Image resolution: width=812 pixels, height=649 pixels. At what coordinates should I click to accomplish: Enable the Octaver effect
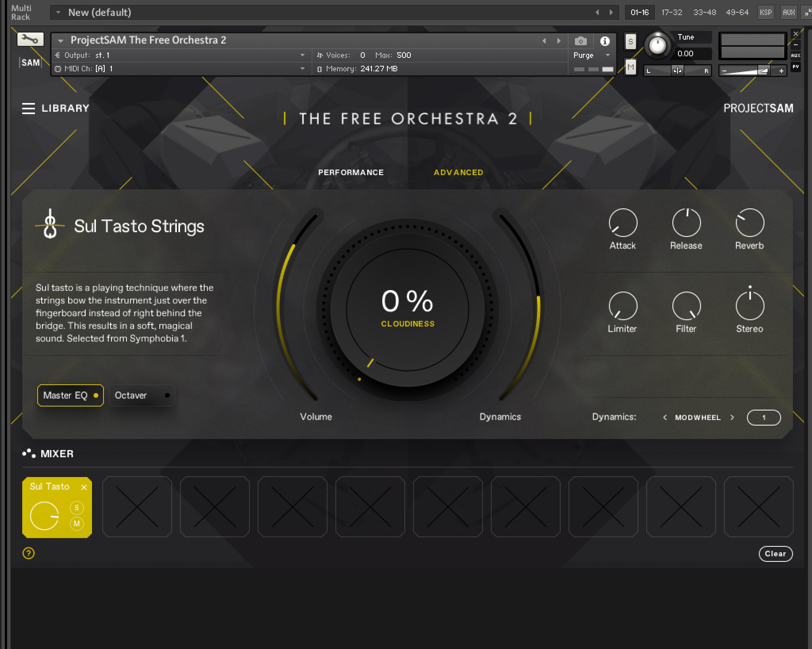(142, 395)
